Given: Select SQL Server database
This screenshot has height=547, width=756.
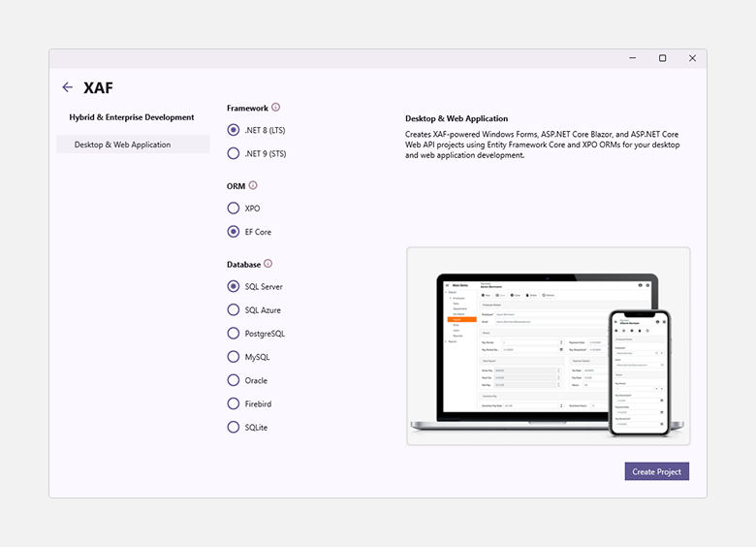Looking at the screenshot, I should (233, 287).
